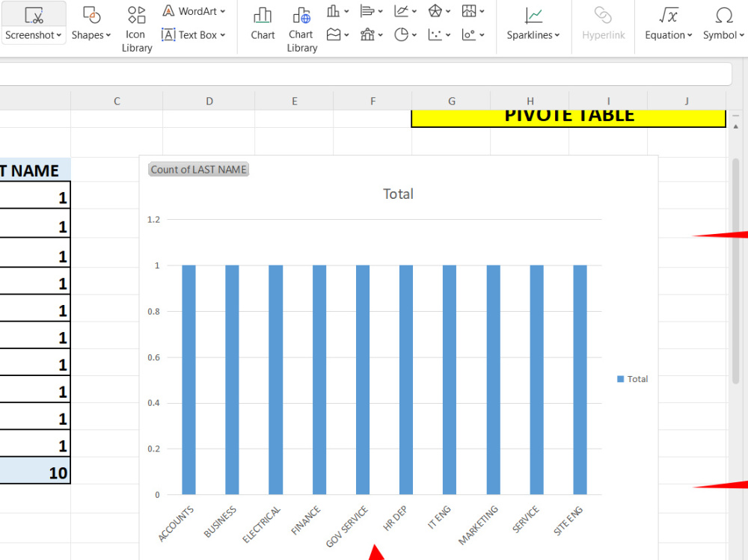Click the Count of LAST NAME field button
This screenshot has width=748, height=560.
198,169
